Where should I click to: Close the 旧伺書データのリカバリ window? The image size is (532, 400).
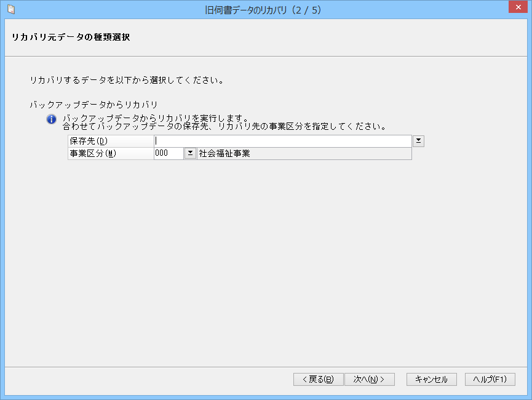[x=518, y=7]
